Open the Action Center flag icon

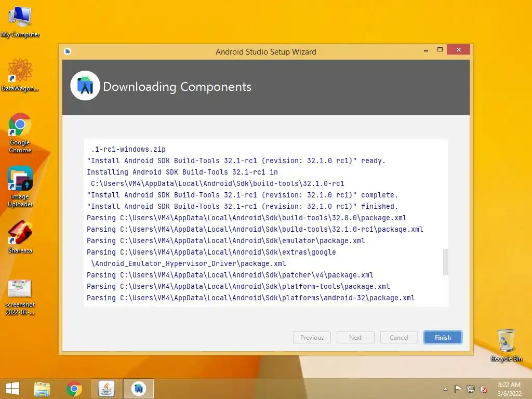458,389
